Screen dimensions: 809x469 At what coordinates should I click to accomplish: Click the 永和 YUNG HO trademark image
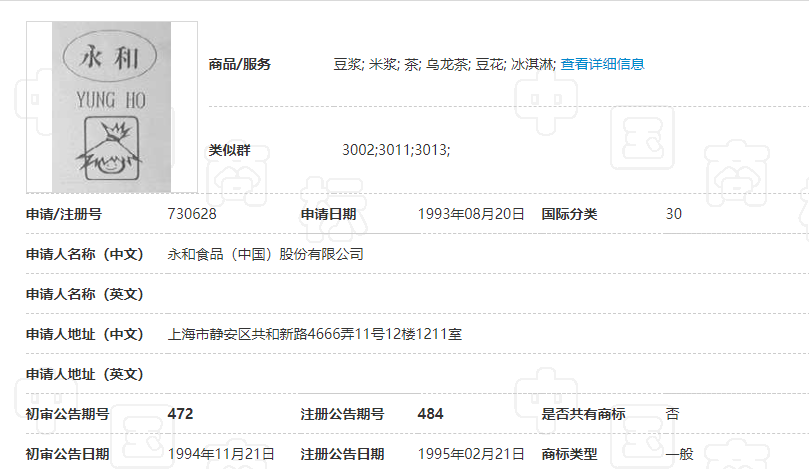tap(111, 107)
